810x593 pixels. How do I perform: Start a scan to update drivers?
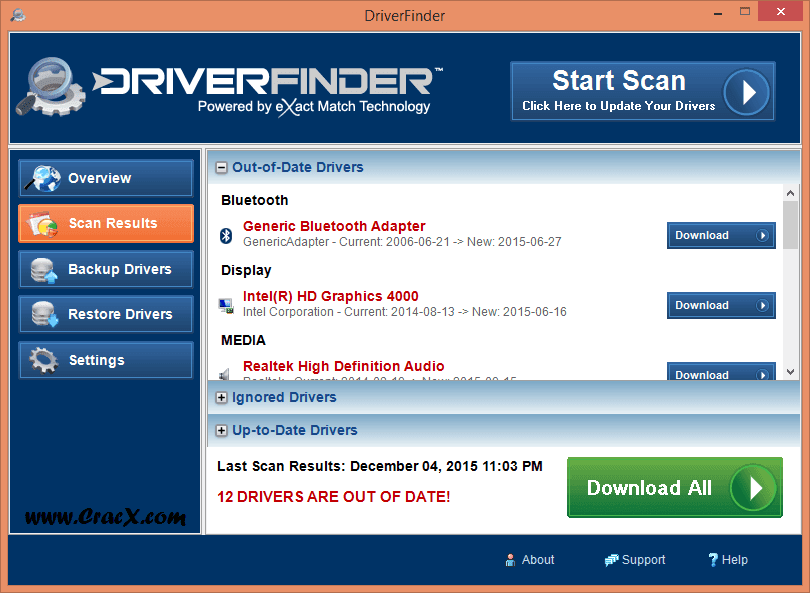(x=643, y=91)
